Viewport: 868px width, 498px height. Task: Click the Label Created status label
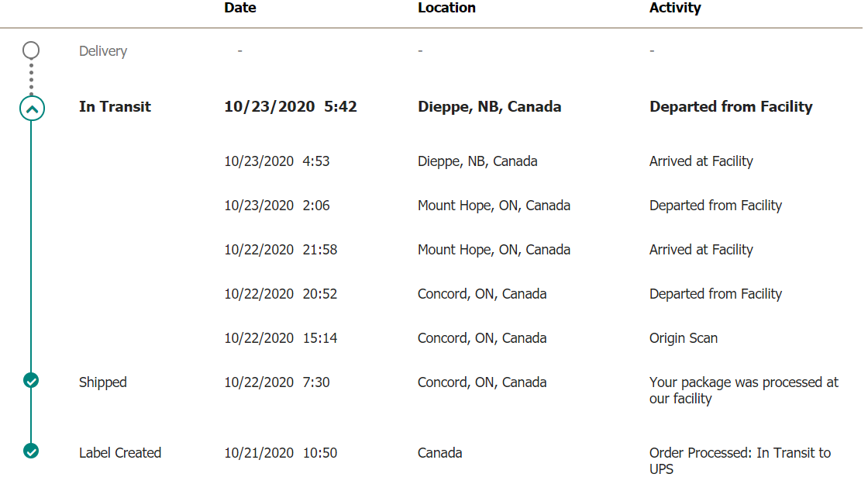(x=120, y=452)
